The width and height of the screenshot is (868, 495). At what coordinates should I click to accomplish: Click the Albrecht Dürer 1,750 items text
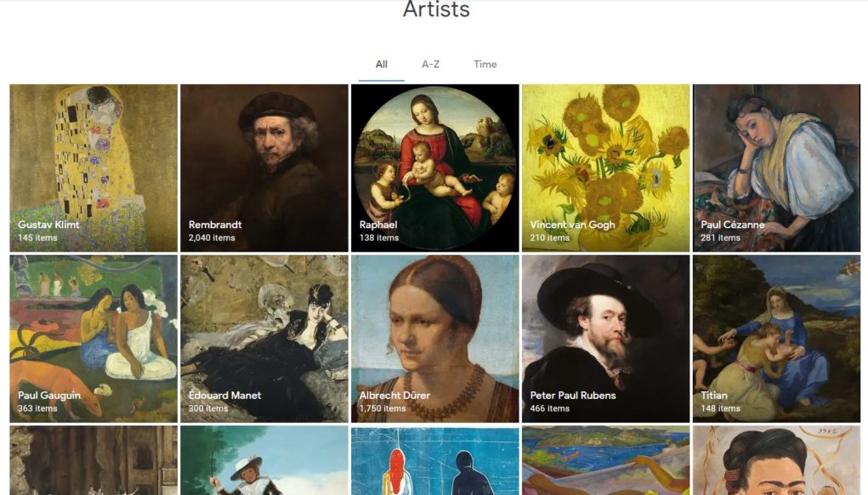[383, 408]
